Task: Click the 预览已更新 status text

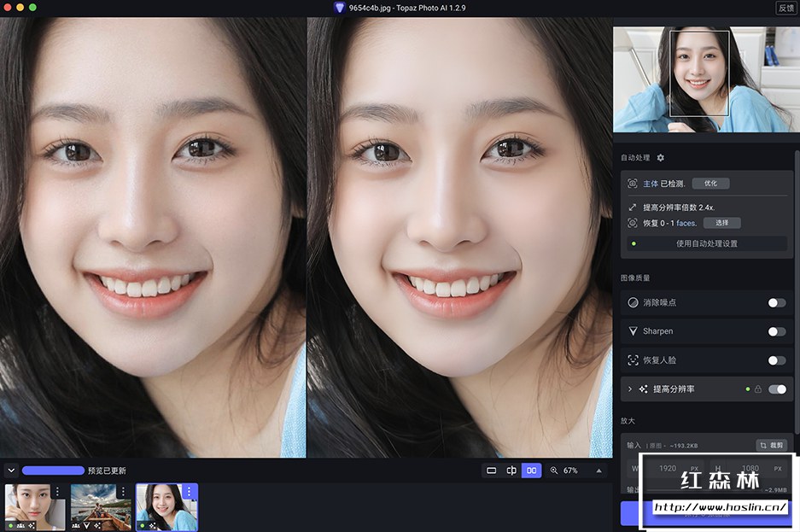Action: (107, 471)
